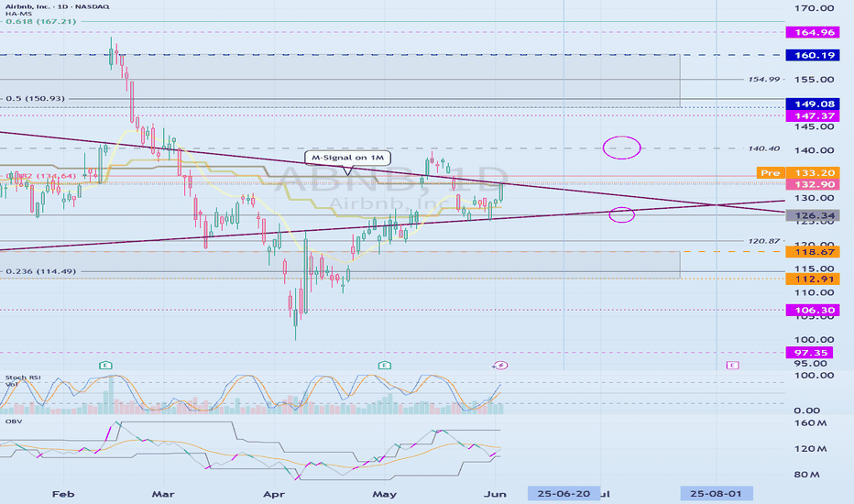Click 170.00 on the price axis

[815, 8]
